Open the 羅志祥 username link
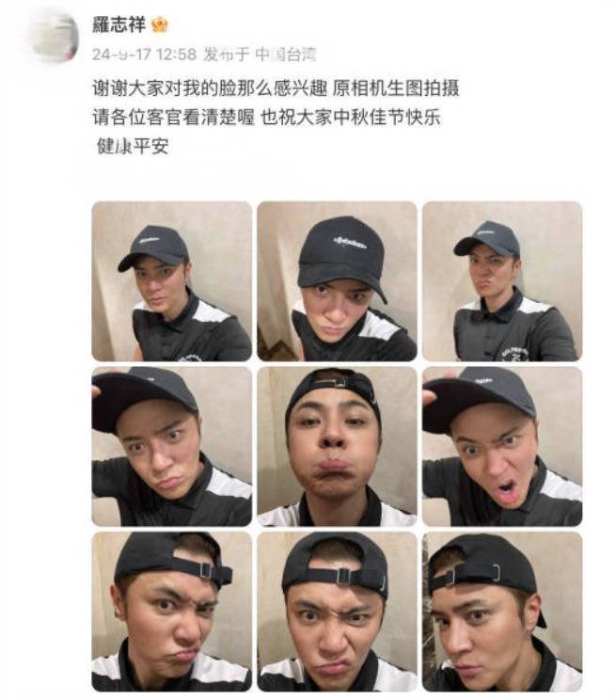The width and height of the screenshot is (616, 700). 119,24
